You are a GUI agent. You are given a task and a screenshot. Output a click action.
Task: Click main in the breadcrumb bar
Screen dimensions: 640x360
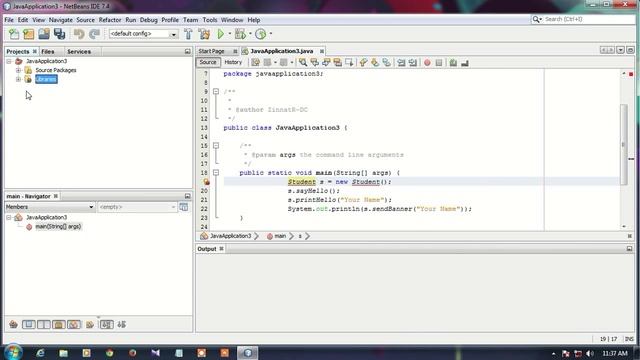(x=280, y=236)
